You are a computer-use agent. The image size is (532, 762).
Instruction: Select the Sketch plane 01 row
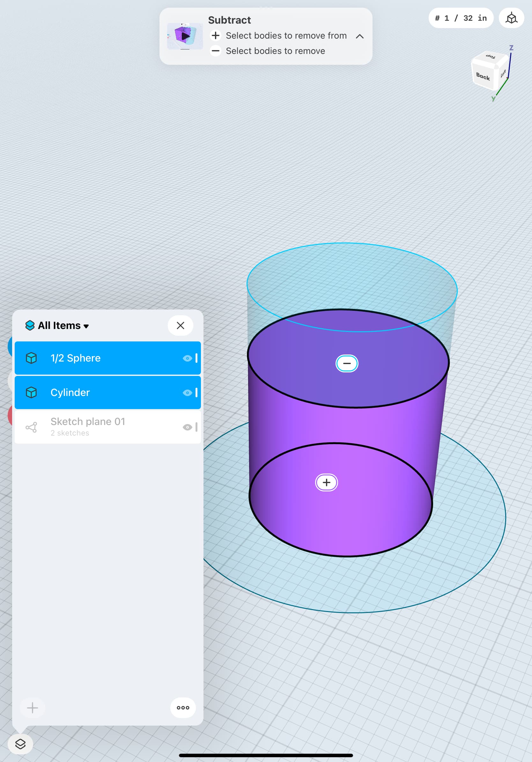point(108,427)
